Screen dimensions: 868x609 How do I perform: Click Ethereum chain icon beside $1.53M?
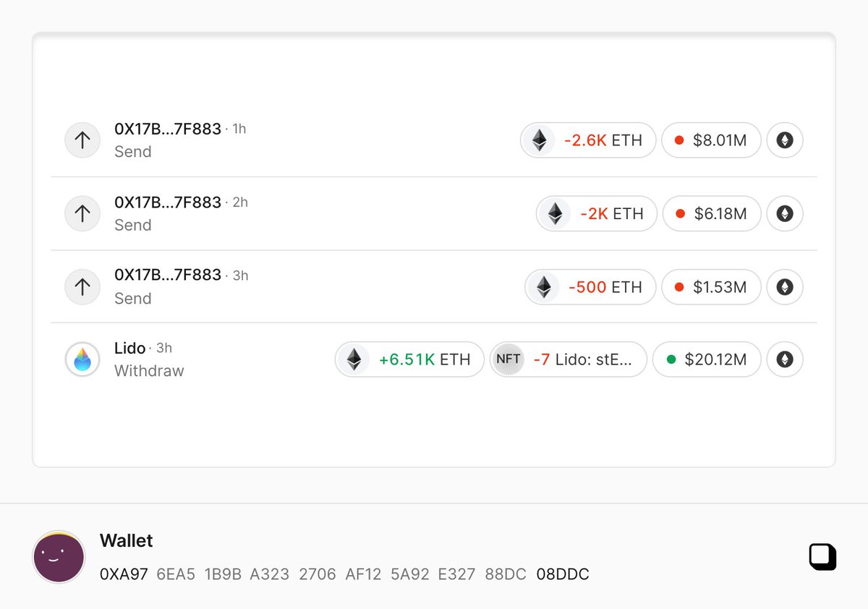[x=785, y=287]
